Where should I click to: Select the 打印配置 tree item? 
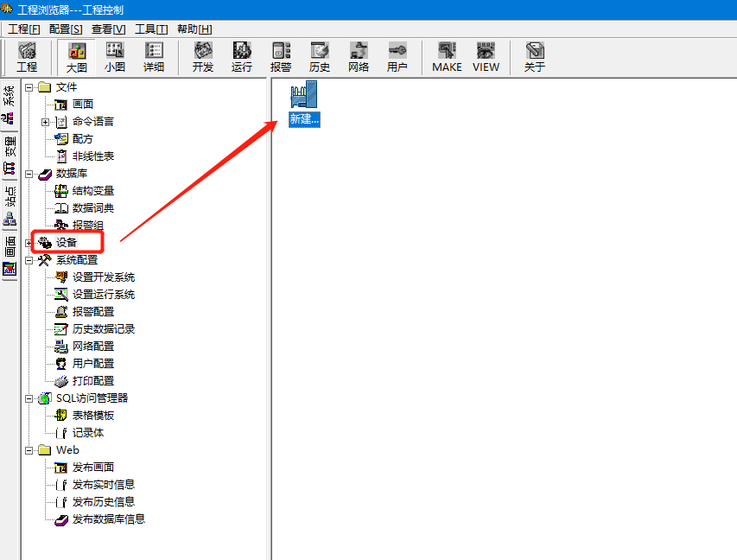[x=93, y=381]
